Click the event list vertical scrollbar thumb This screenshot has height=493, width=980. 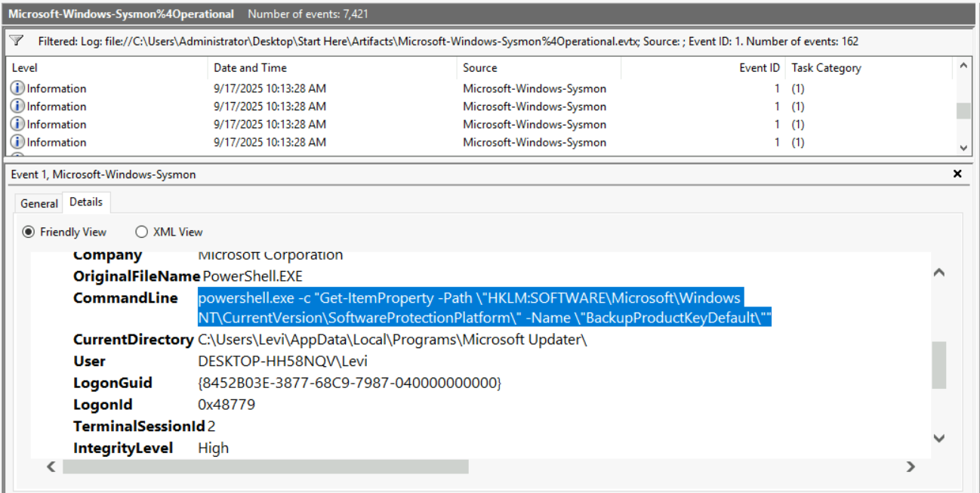(x=963, y=111)
